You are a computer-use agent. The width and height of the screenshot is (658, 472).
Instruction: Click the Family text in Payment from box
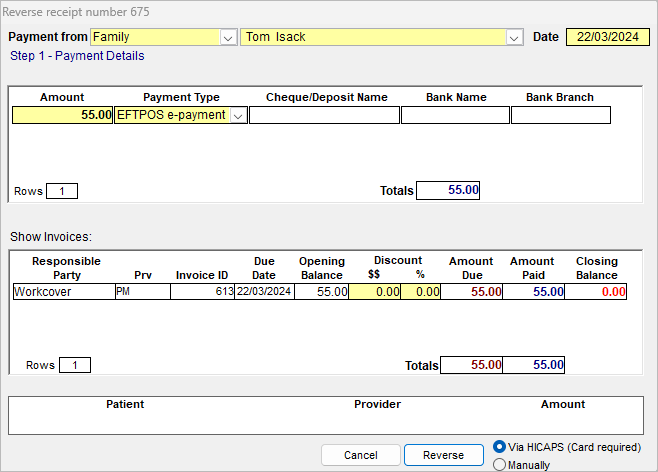[111, 37]
